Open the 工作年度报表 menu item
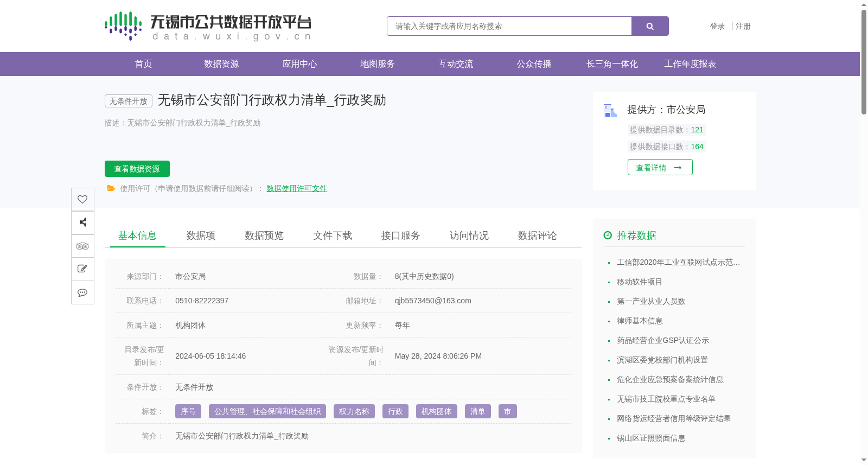The image size is (868, 465). click(x=690, y=64)
